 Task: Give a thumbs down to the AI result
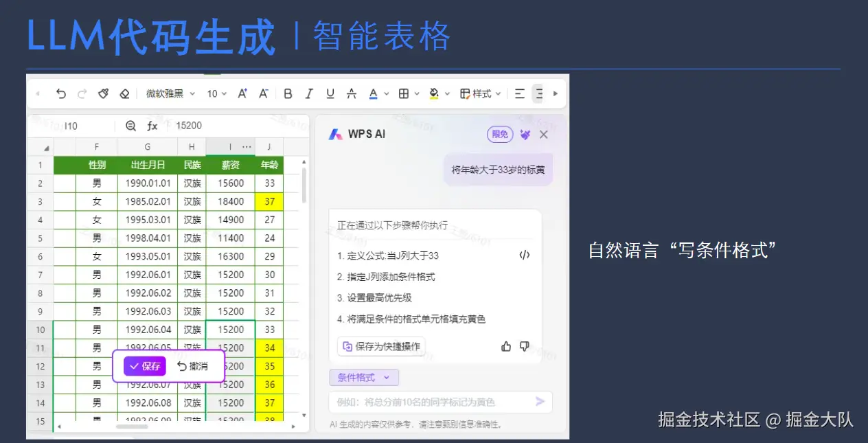click(x=524, y=347)
